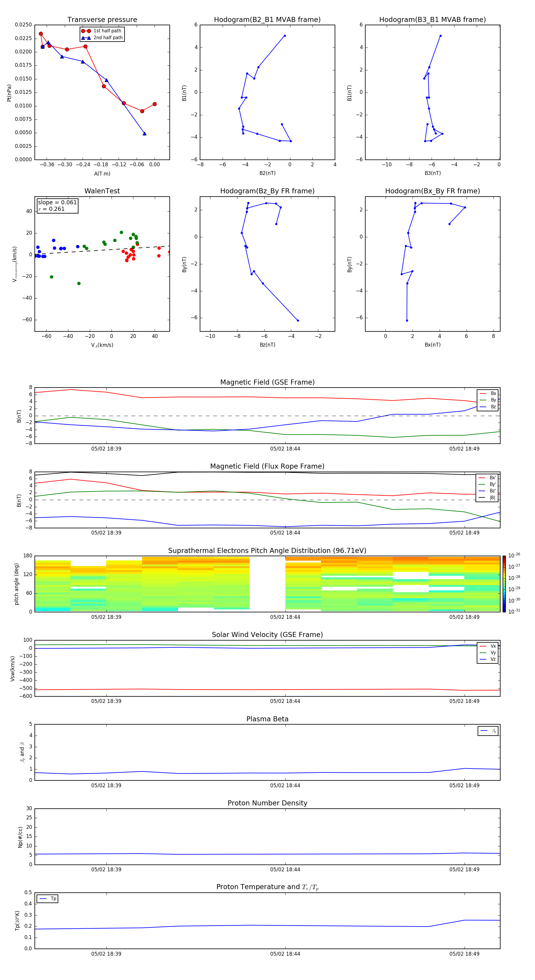The width and height of the screenshot is (535, 980).
Task: Click 'pitch angle (deg)' axis label
Action: click(16, 584)
